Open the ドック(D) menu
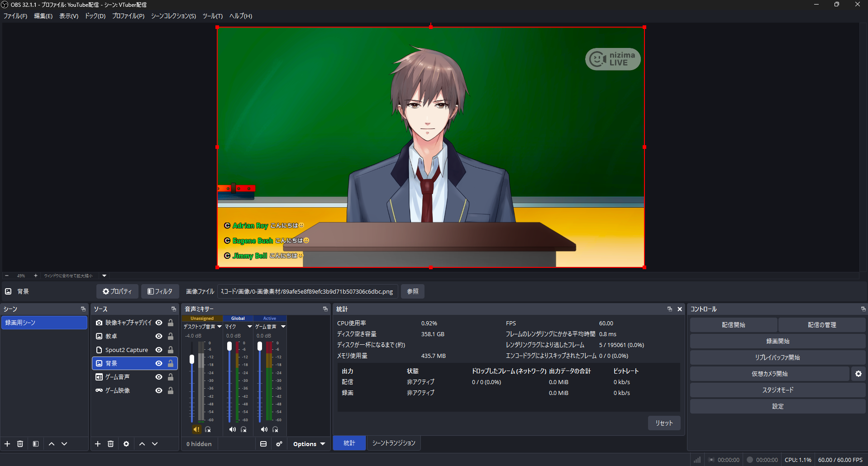The width and height of the screenshot is (868, 466). [95, 16]
